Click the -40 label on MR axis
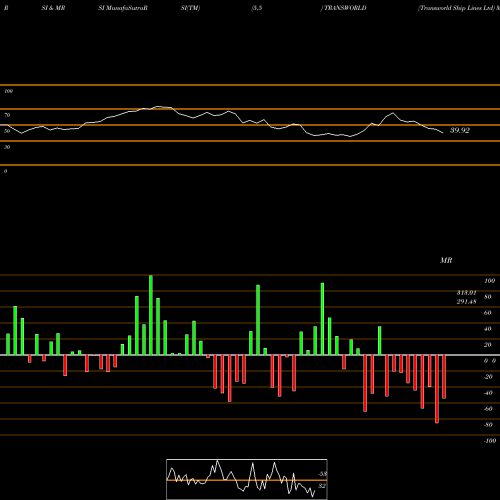Image resolution: width=500 pixels, height=500 pixels. (x=488, y=393)
